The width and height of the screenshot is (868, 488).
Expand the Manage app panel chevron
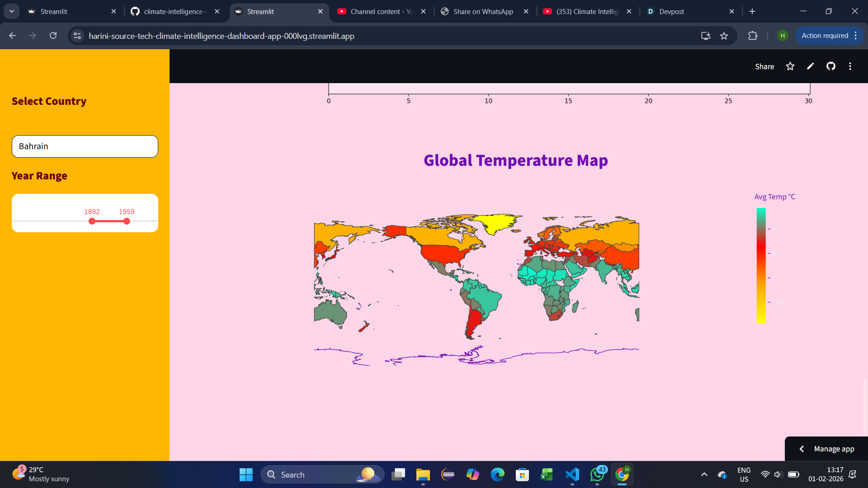(x=802, y=449)
